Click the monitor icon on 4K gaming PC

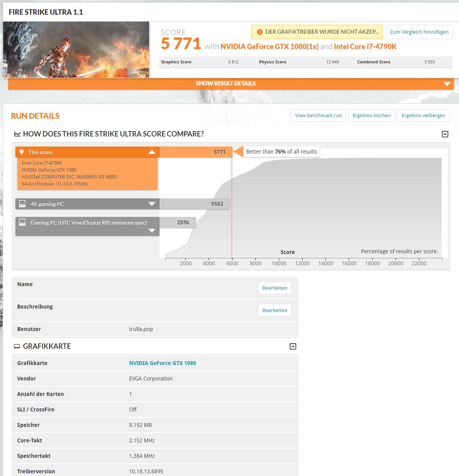(x=22, y=204)
